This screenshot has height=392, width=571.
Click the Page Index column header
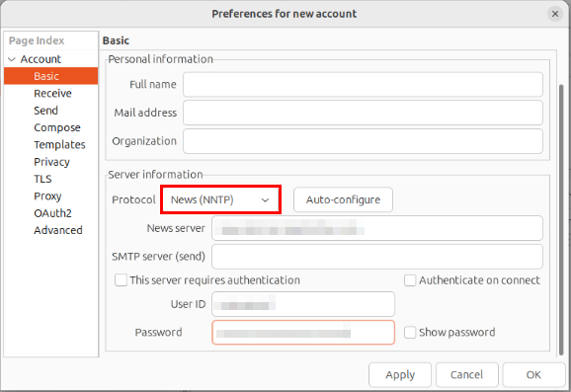pos(51,40)
